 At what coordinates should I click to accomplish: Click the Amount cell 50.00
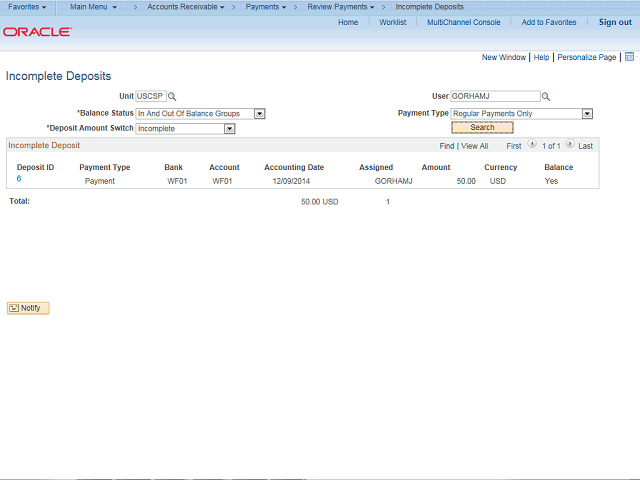click(466, 181)
